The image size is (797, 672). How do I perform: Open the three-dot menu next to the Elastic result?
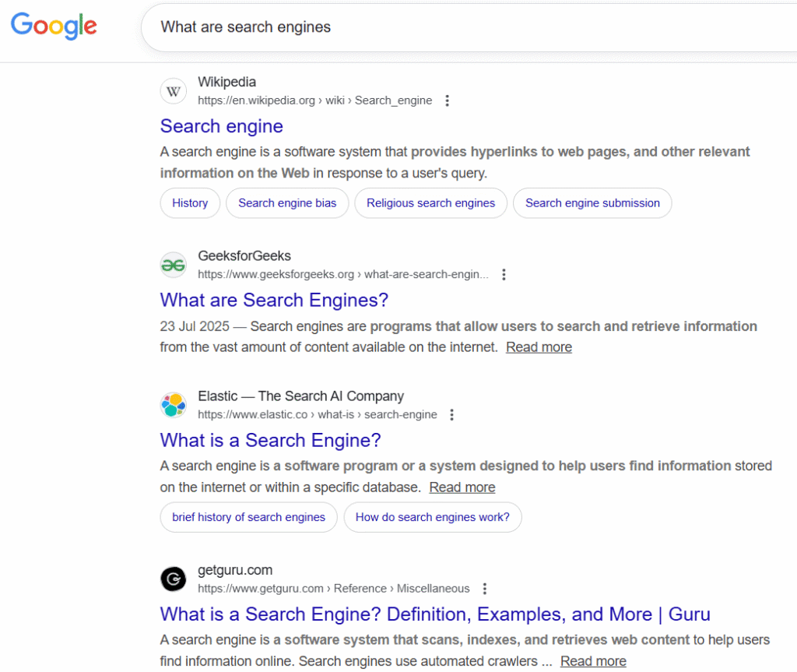tap(451, 415)
